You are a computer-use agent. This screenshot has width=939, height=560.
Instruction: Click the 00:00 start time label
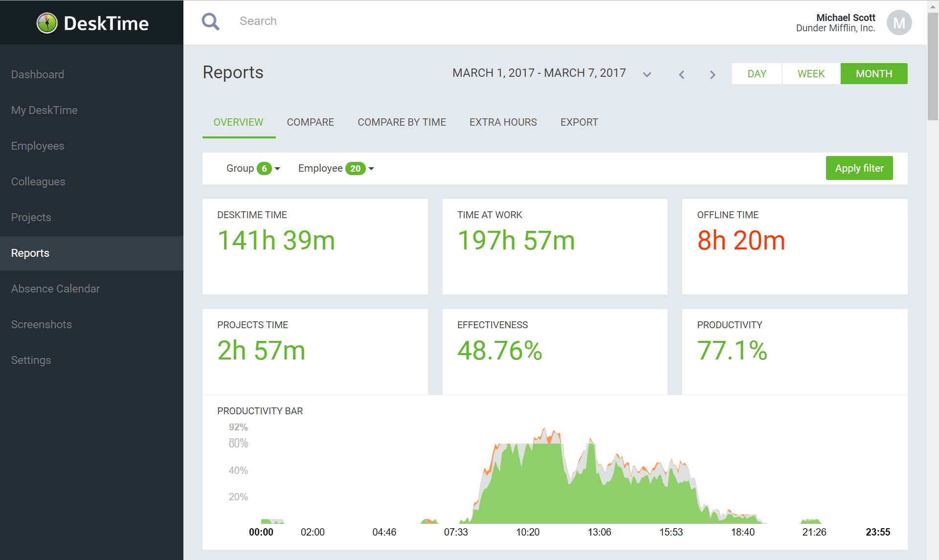(x=261, y=532)
